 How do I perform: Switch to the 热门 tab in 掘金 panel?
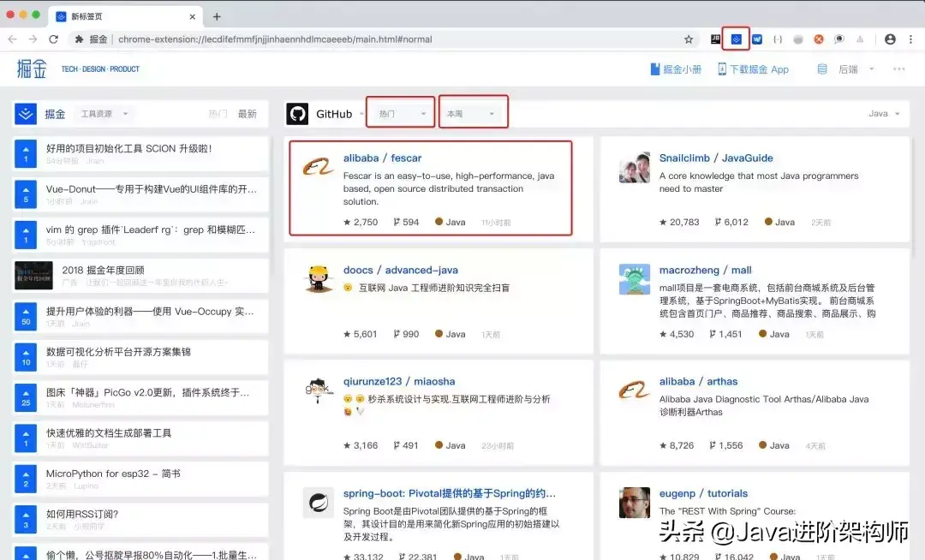click(218, 114)
